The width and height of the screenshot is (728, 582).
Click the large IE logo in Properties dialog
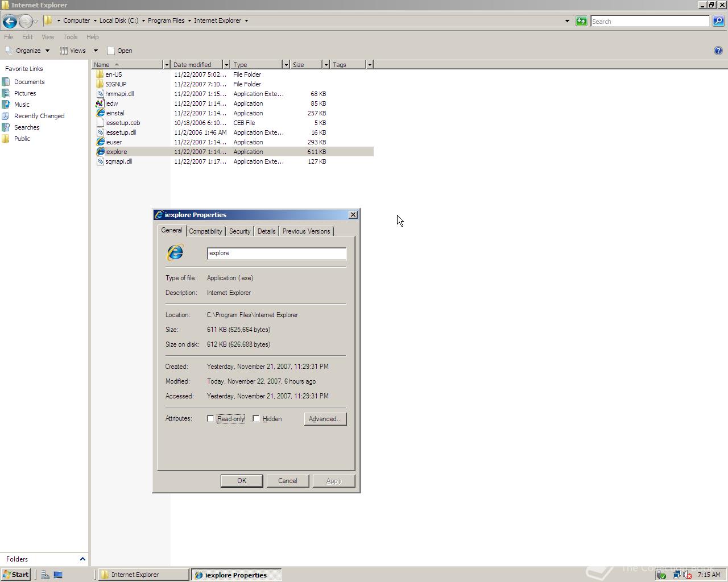point(175,252)
